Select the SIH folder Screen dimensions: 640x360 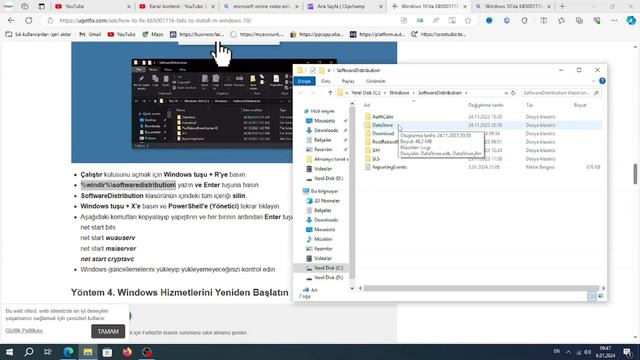click(x=376, y=150)
